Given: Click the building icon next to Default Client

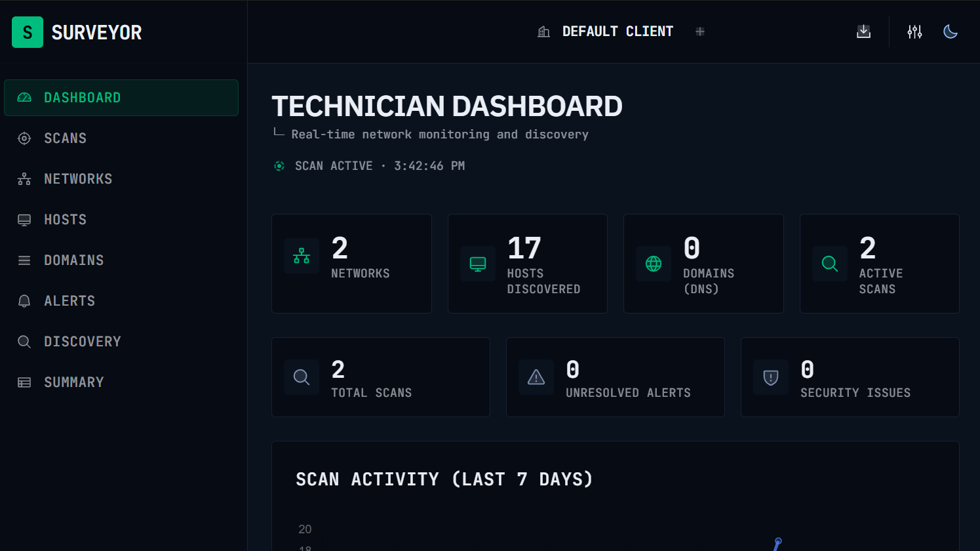Looking at the screenshot, I should coord(543,31).
